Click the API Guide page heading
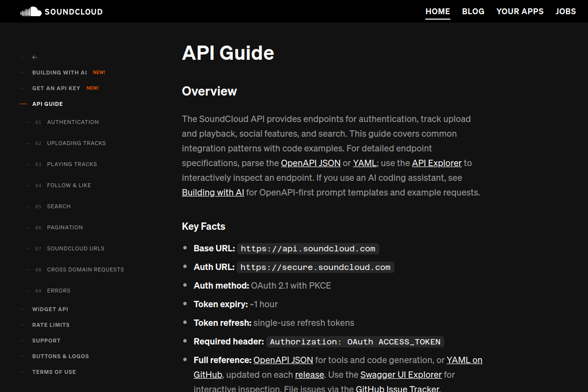 point(228,53)
